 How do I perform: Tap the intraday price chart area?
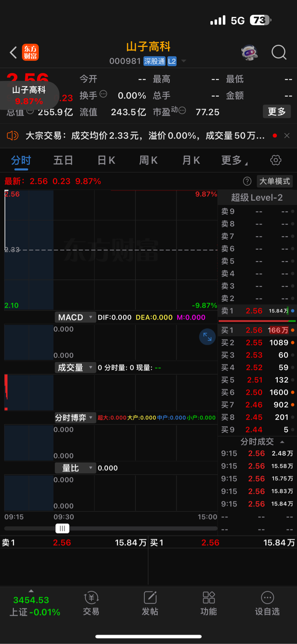click(x=111, y=249)
